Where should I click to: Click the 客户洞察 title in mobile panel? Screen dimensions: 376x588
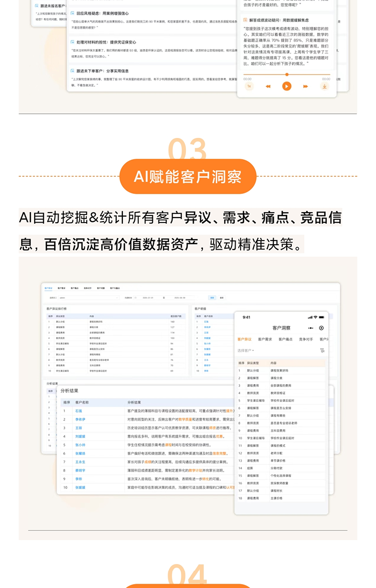coord(282,328)
